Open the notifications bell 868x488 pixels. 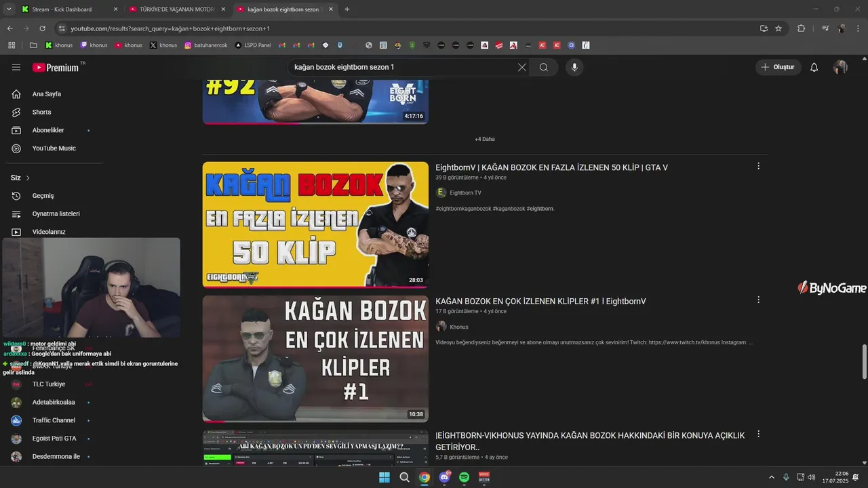pos(814,67)
